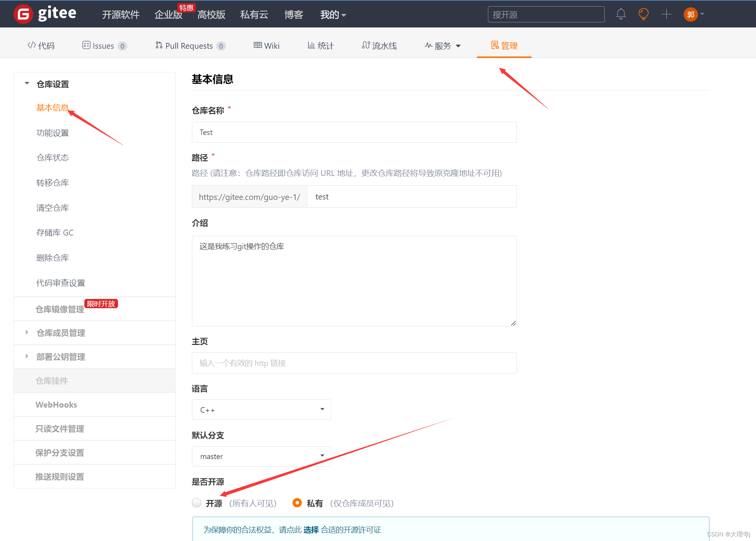756x541 pixels.
Task: Click the 介绍 description textarea
Action: point(354,281)
